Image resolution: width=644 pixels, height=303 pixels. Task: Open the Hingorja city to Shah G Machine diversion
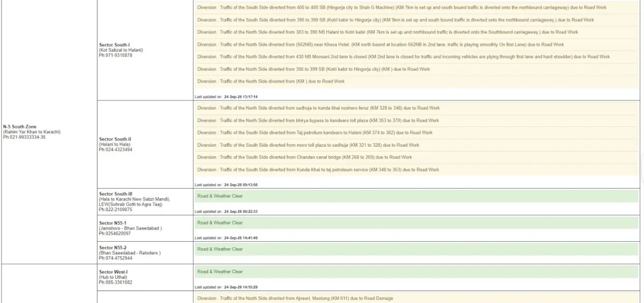[416, 8]
